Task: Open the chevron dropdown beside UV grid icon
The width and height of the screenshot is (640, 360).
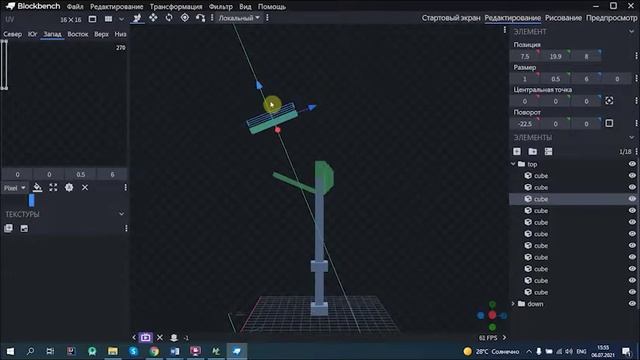Action: (121, 19)
